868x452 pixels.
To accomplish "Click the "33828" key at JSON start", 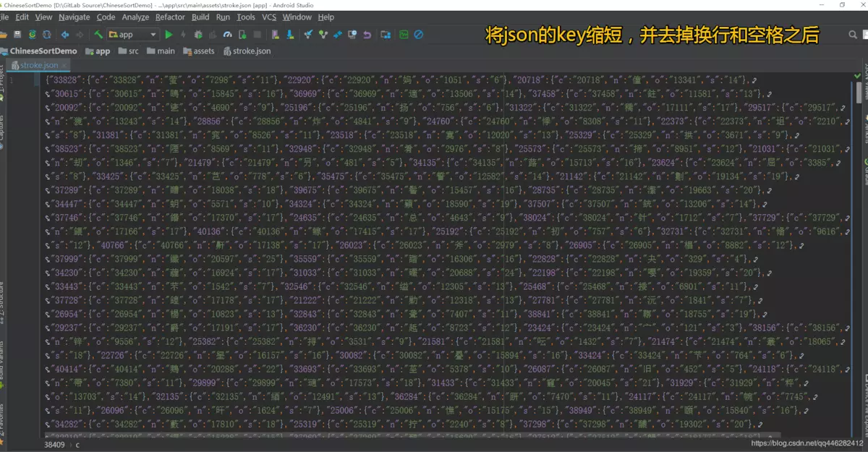I will tap(66, 80).
